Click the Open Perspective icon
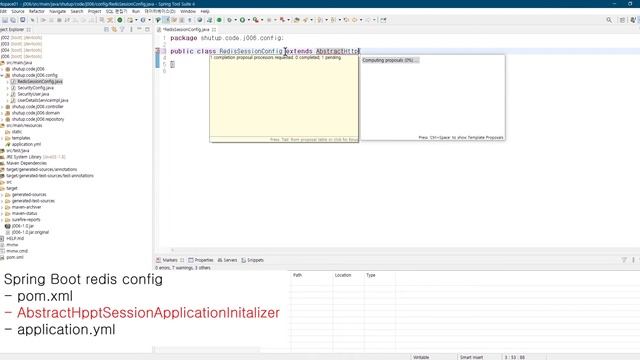 [x=622, y=20]
